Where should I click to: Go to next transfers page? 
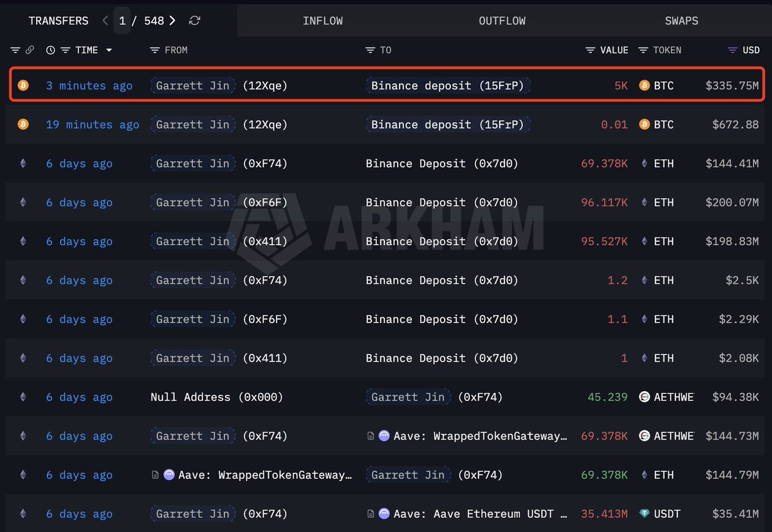point(172,21)
